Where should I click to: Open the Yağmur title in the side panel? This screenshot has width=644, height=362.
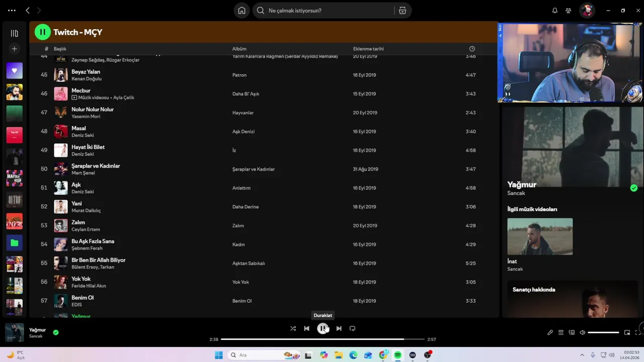click(522, 185)
